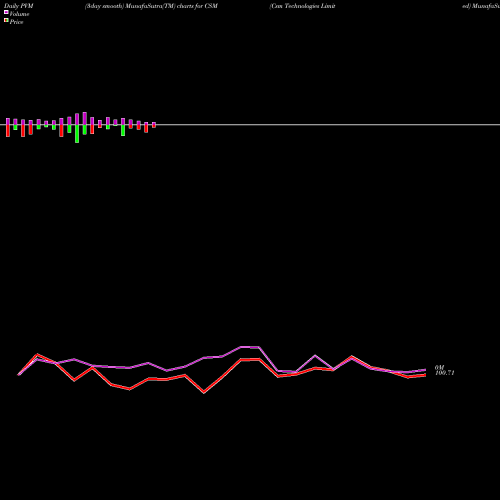The height and width of the screenshot is (500, 500).
Task: Click the 'charts for CSM' heading text
Action: [197, 6]
